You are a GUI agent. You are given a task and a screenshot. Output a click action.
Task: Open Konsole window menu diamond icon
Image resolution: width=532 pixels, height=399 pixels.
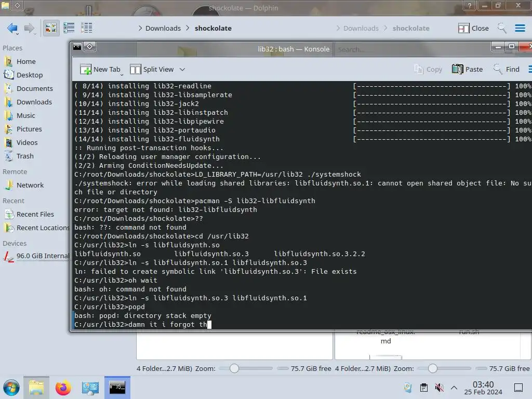(90, 46)
